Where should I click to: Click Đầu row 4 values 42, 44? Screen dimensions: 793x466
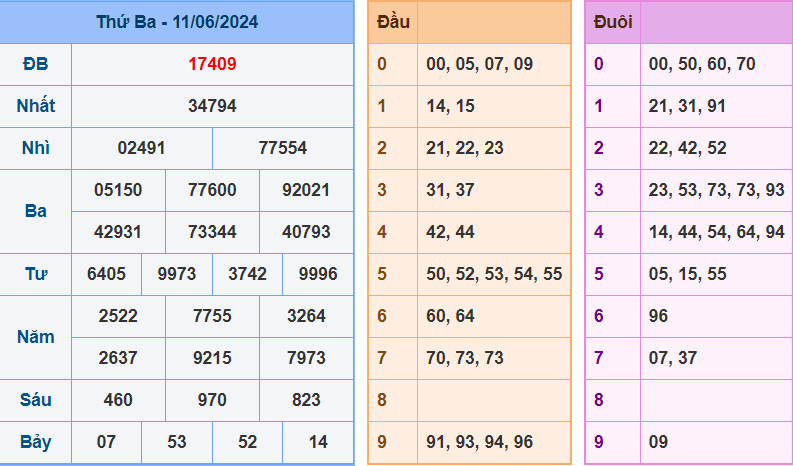tap(451, 232)
